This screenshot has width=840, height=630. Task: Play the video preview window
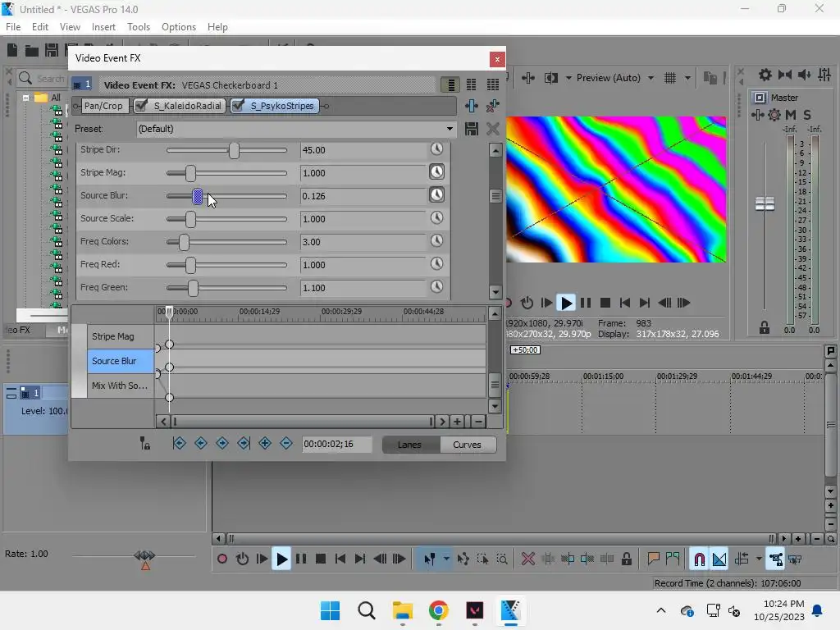click(566, 304)
